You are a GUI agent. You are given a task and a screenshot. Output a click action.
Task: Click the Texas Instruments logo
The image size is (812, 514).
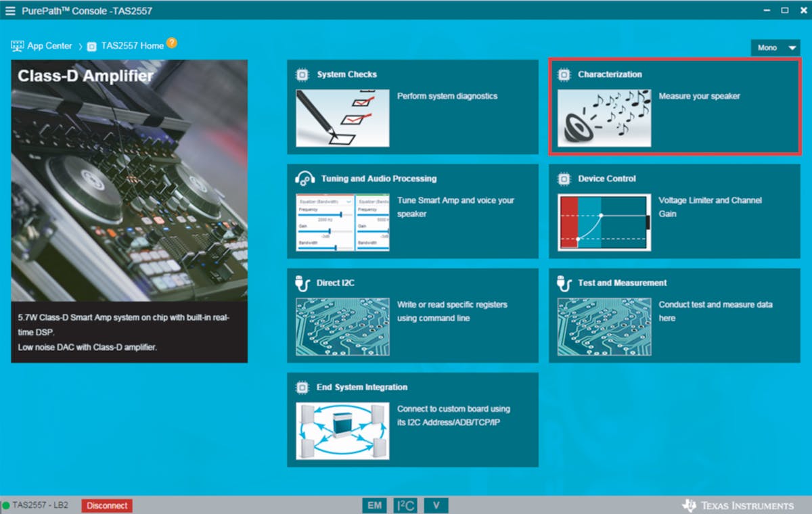738,505
